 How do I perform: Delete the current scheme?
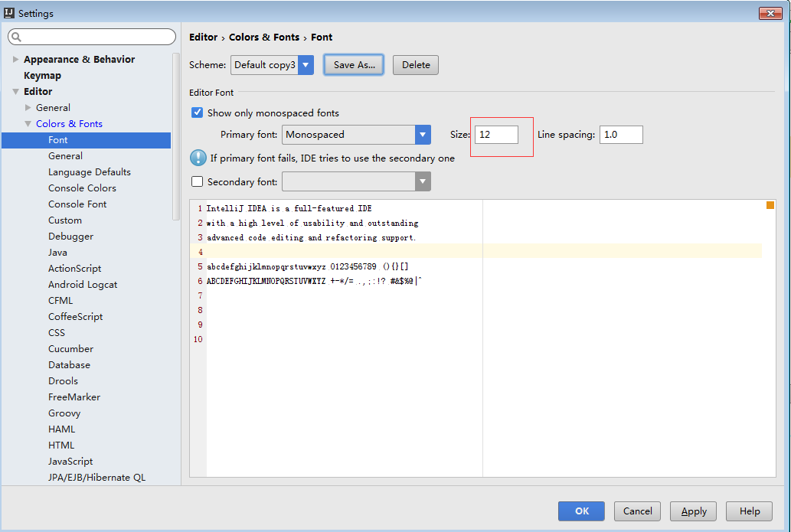point(416,65)
